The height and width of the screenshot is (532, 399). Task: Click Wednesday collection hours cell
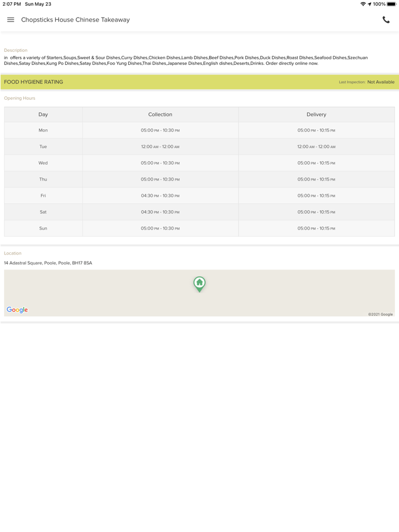[x=160, y=163]
